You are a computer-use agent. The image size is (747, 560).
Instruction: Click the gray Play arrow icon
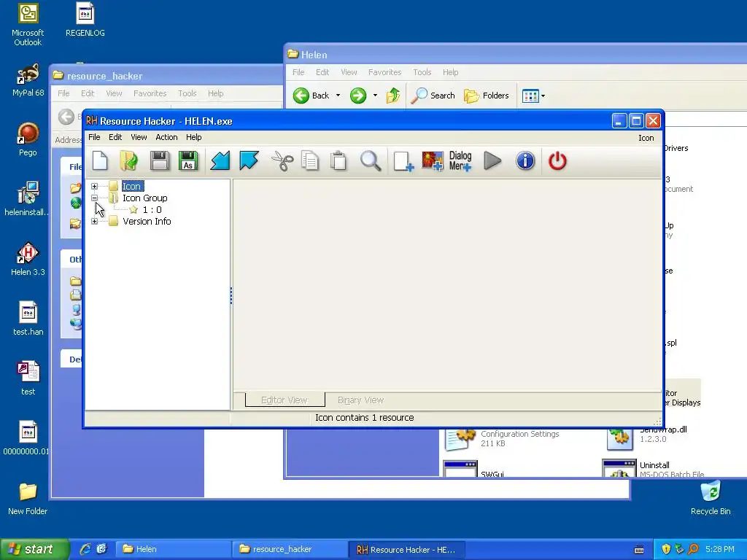coord(492,160)
